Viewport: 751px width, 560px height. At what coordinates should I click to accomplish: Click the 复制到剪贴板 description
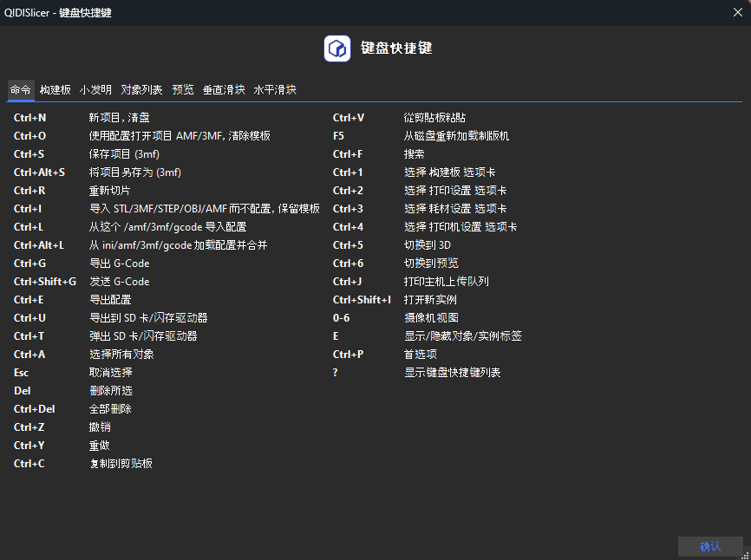[x=121, y=463]
